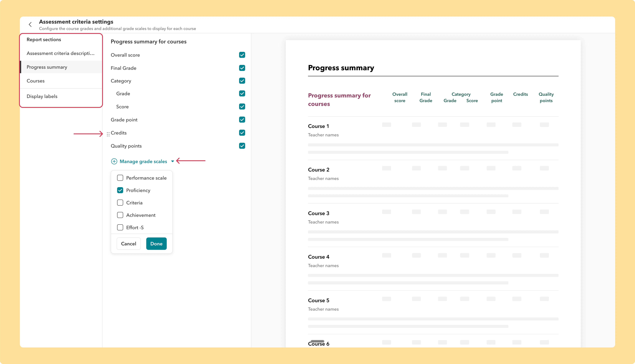Viewport: 635px width, 364px height.
Task: Toggle the Final Grade checkbox
Action: (x=242, y=68)
